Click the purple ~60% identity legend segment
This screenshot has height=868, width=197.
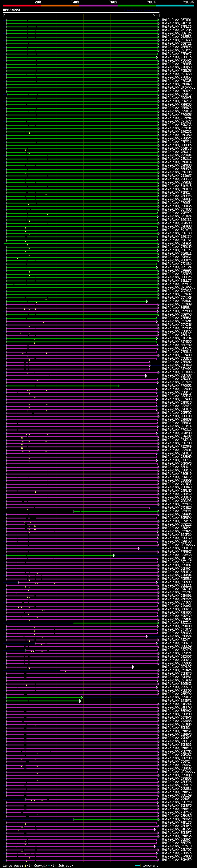(x=98, y=6)
